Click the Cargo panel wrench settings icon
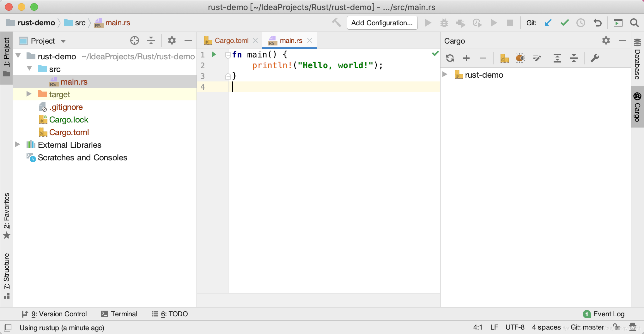644x334 pixels. pyautogui.click(x=595, y=58)
